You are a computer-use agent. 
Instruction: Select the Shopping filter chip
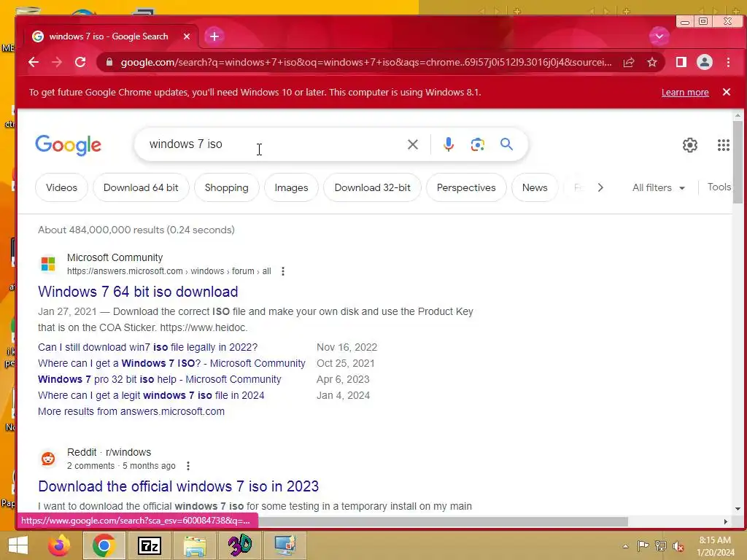(226, 187)
